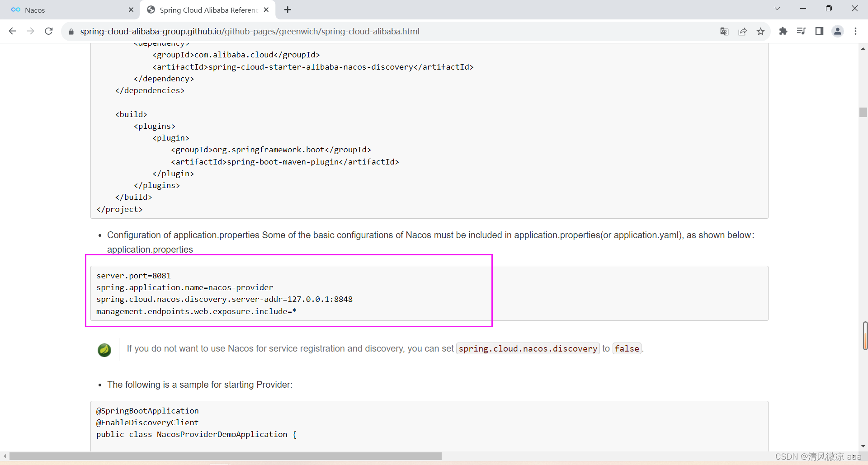Open the site security lock info
868x465 pixels.
click(71, 32)
